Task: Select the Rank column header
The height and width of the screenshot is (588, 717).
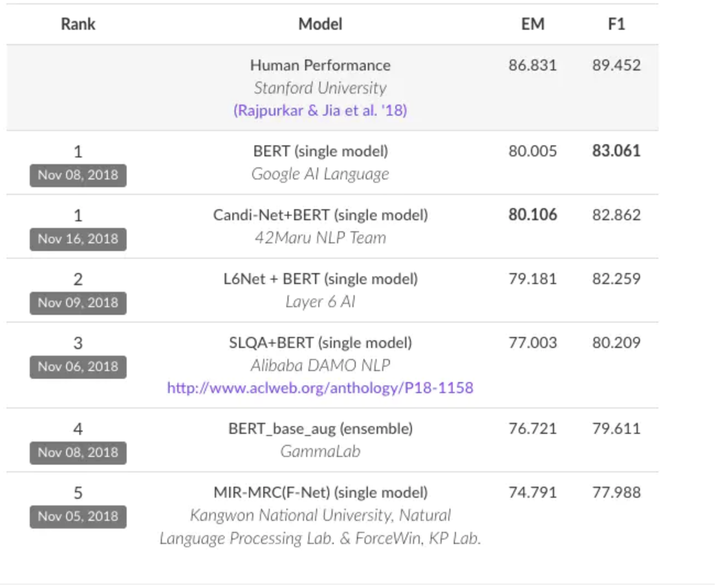Action: [78, 24]
